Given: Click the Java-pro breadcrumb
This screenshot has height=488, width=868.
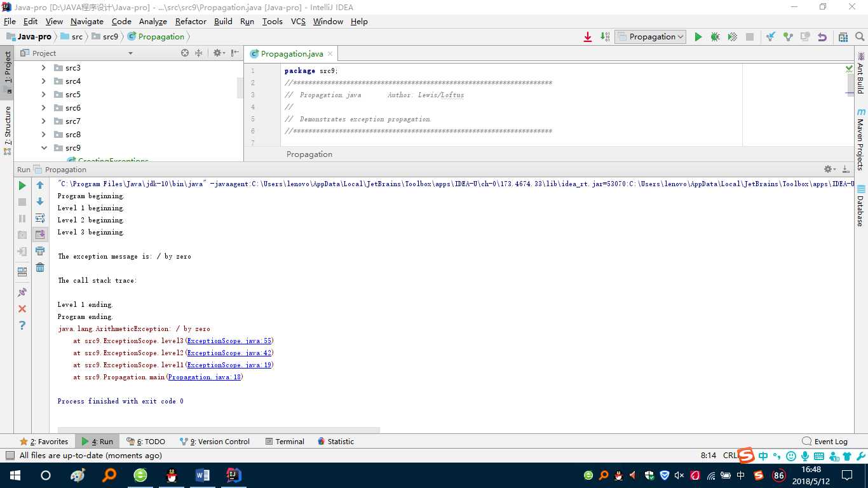Looking at the screenshot, I should tap(29, 37).
